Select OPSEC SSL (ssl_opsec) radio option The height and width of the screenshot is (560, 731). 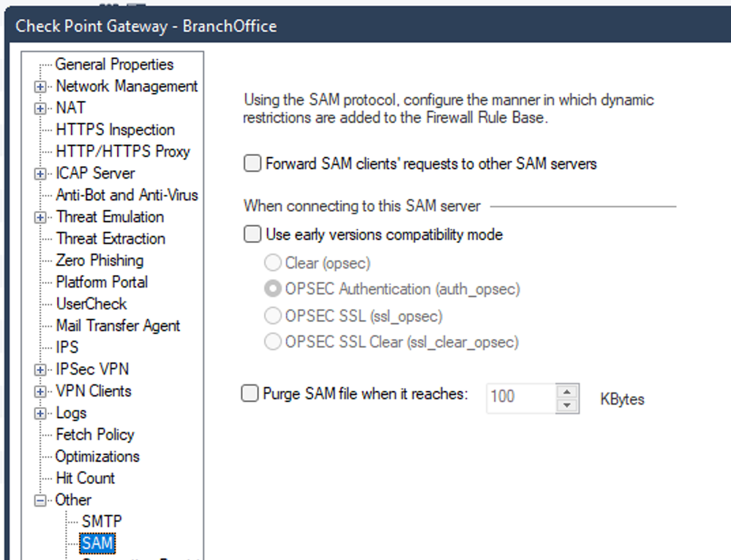(x=273, y=316)
